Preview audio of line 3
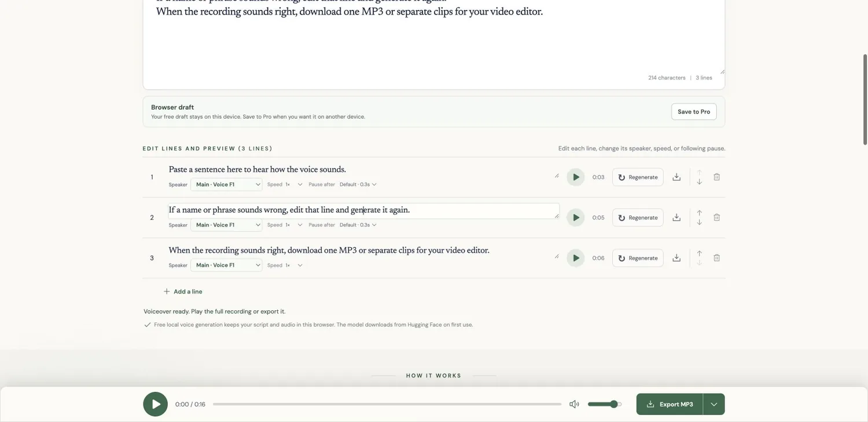 tap(575, 258)
